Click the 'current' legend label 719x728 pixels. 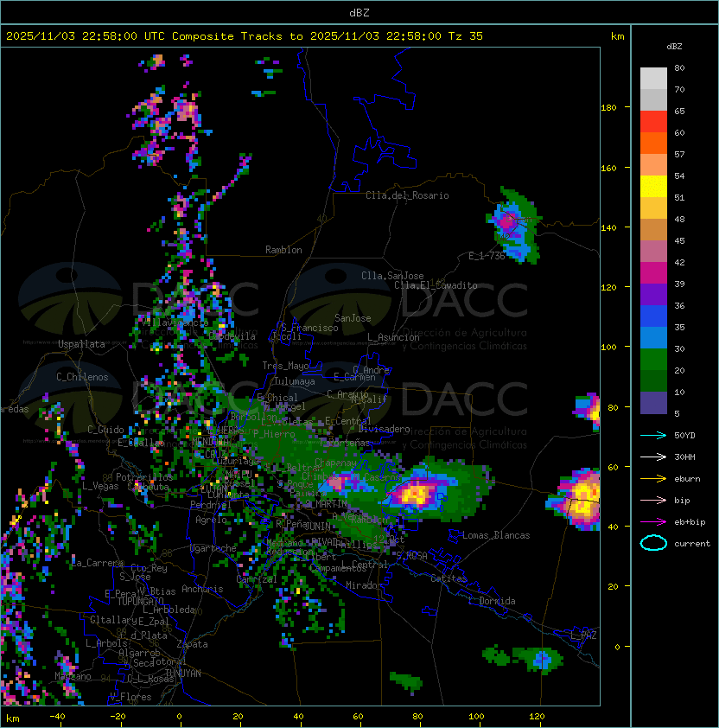click(x=692, y=544)
